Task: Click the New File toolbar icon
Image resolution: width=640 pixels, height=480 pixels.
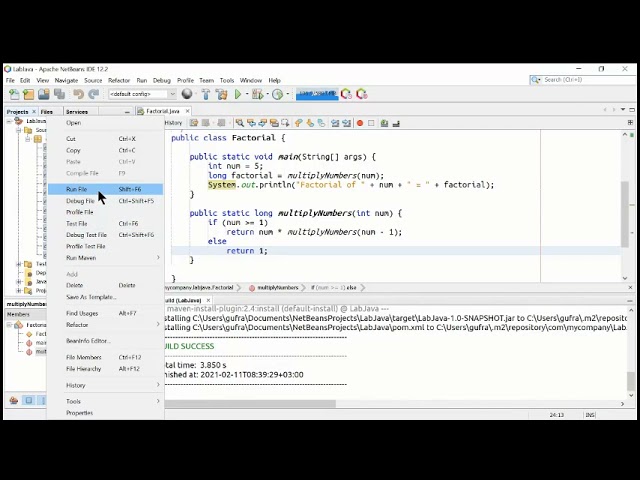Action: 14,94
